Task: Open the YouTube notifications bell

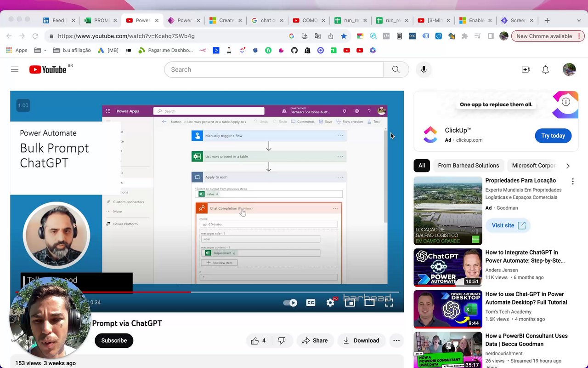Action: pos(545,69)
